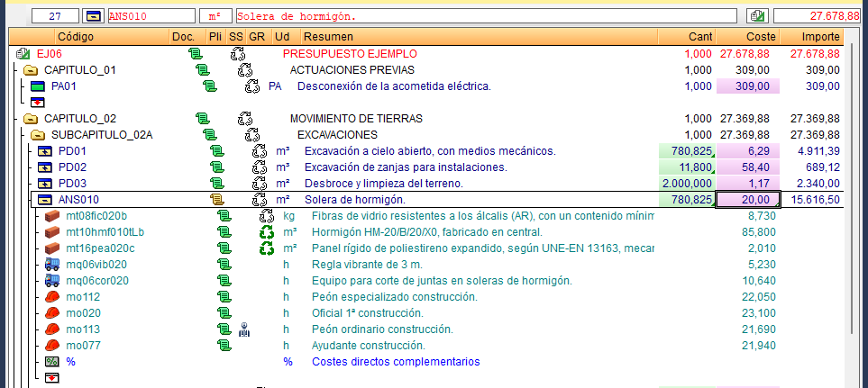Click the code field containing ANS010

coord(151,16)
